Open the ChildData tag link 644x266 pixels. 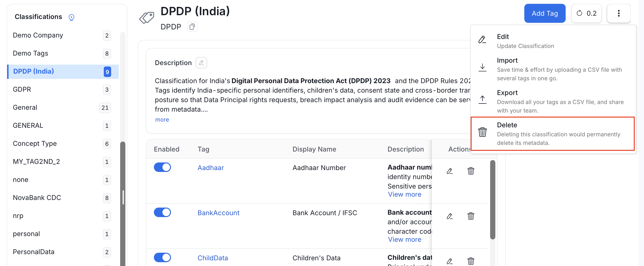213,258
